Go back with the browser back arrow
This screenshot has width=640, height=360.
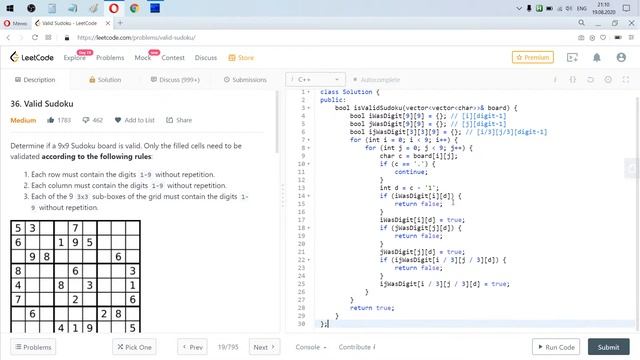(x=8, y=38)
